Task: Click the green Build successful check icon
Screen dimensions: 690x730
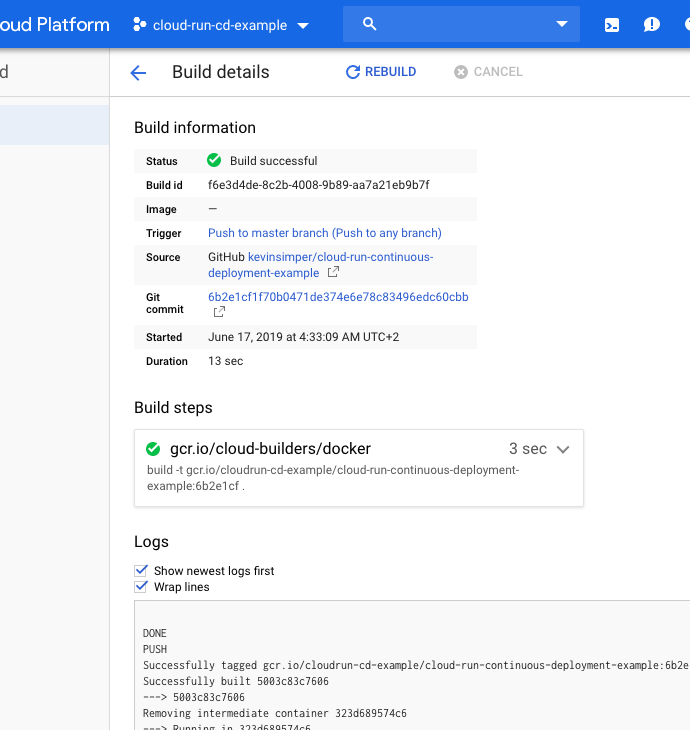Action: 214,160
